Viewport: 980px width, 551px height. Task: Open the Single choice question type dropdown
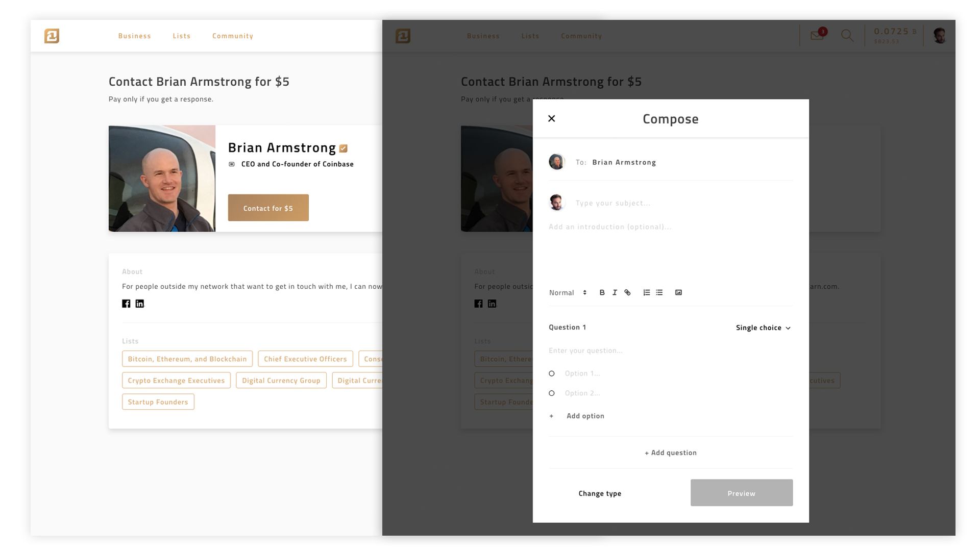pos(763,328)
